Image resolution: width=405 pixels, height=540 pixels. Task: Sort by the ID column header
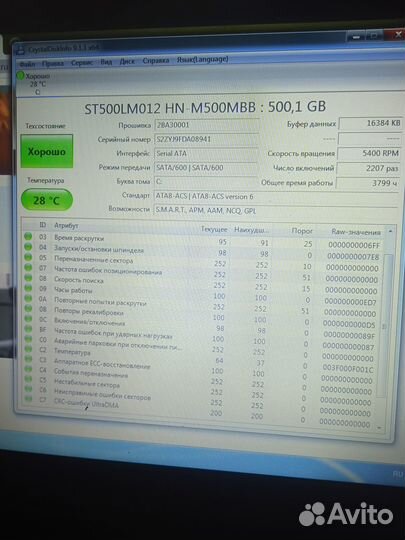click(x=43, y=225)
